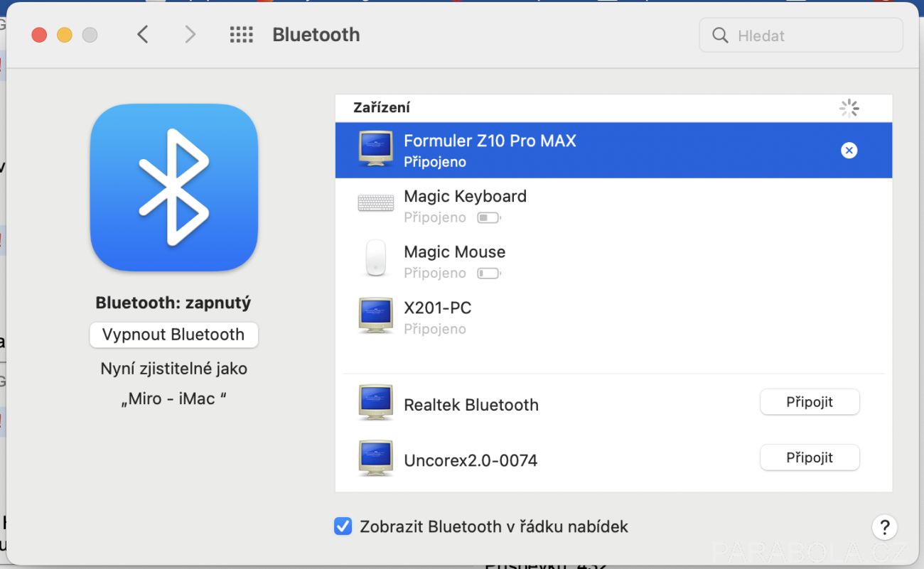This screenshot has height=569, width=924.
Task: Click the Magic Mouse device icon
Action: click(x=376, y=258)
